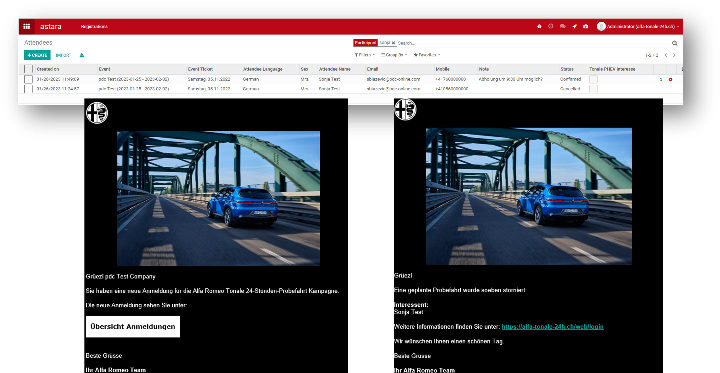The height and width of the screenshot is (373, 720).
Task: Open the Registrations menu
Action: pos(94,27)
